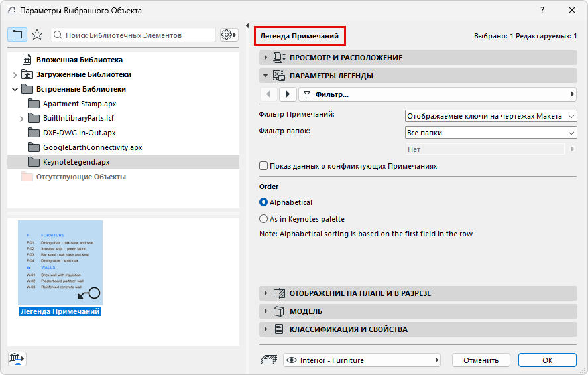
Task: Open the Фильтр... page selector menu
Action: coord(438,94)
